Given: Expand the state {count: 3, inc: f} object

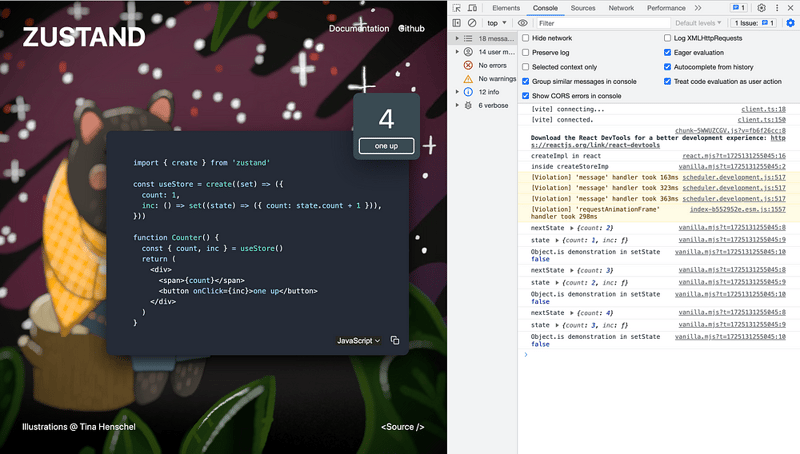Looking at the screenshot, I should 557,325.
